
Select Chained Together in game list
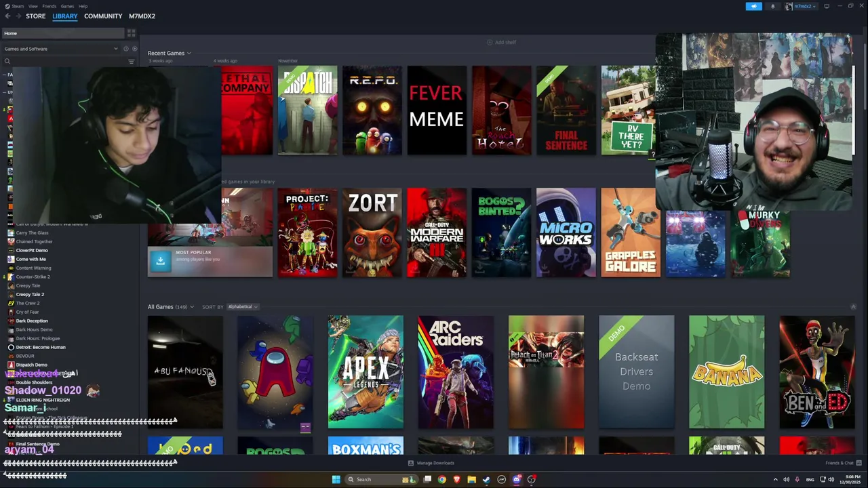(x=34, y=241)
